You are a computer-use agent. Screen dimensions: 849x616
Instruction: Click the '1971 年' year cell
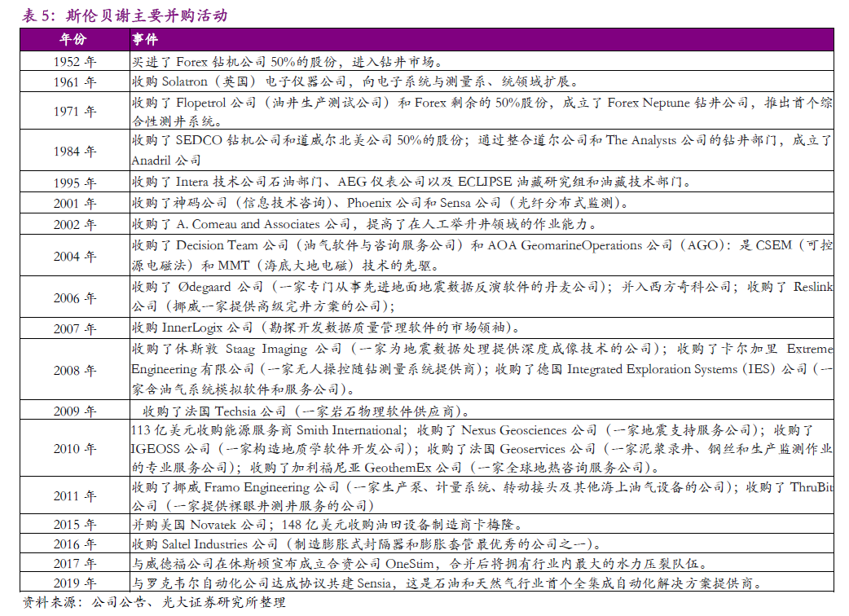click(75, 112)
